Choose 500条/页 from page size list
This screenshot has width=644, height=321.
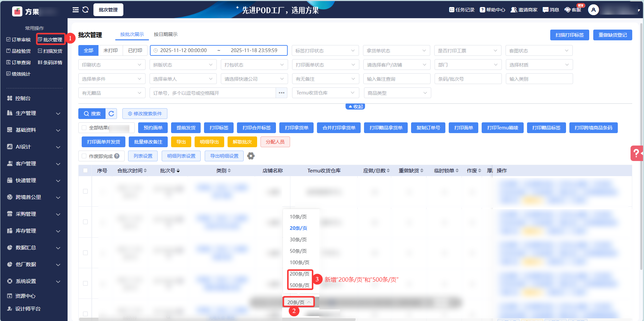point(299,285)
